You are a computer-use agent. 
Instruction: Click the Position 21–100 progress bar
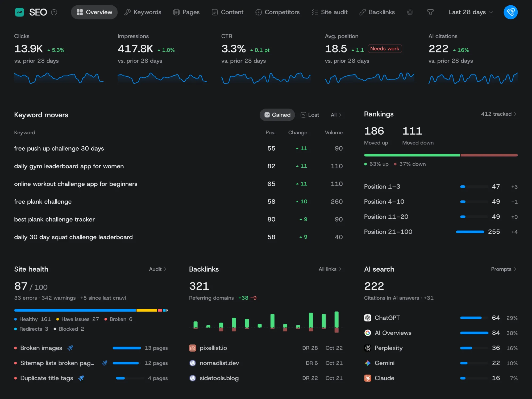pyautogui.click(x=470, y=232)
